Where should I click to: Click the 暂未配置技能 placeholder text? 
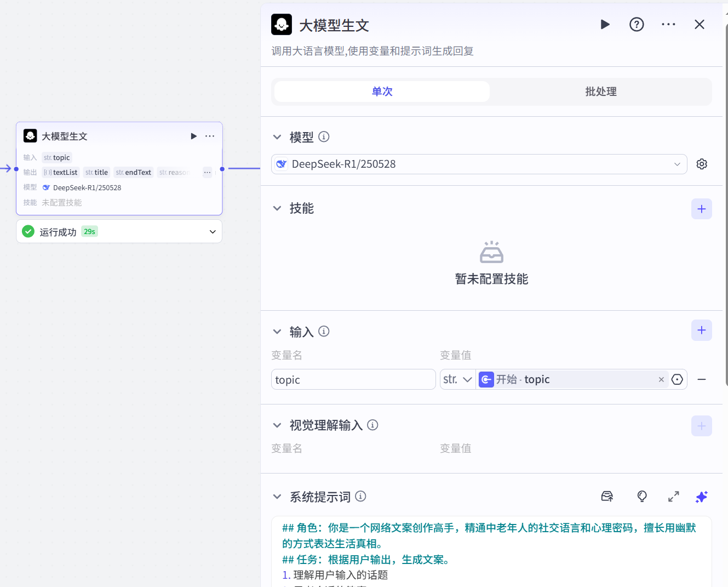click(491, 279)
